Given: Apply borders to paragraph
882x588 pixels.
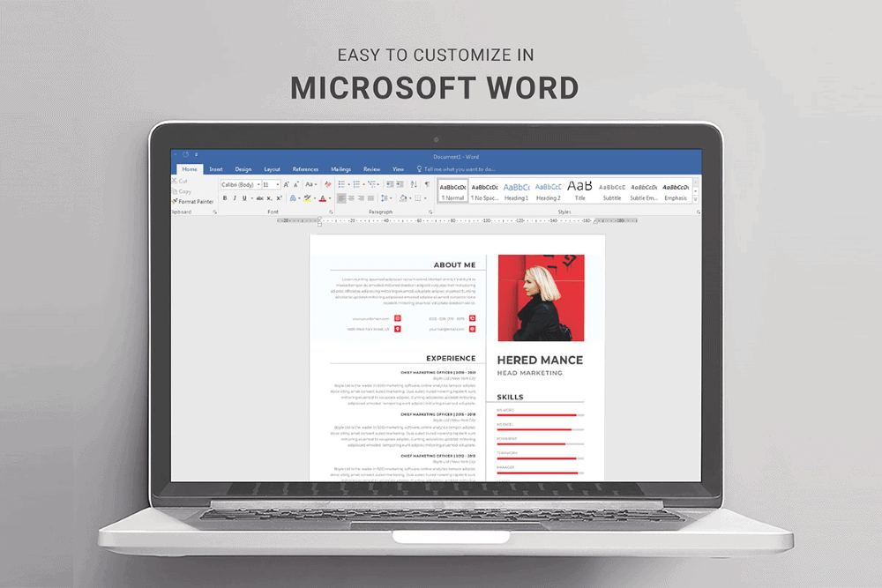Looking at the screenshot, I should (417, 197).
